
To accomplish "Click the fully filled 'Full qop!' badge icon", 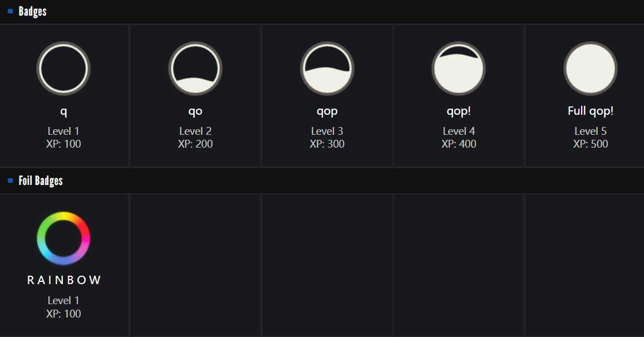I will [x=591, y=69].
